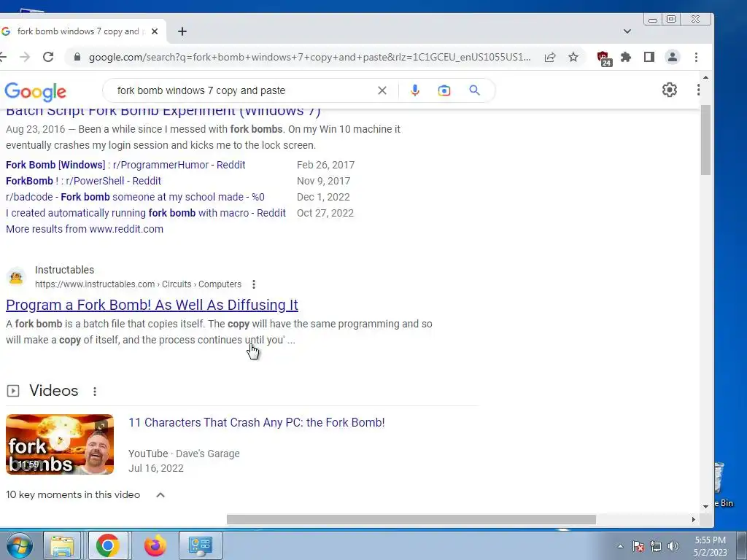Screen dimensions: 747x560
Task: Click the address bar URL
Action: point(309,57)
